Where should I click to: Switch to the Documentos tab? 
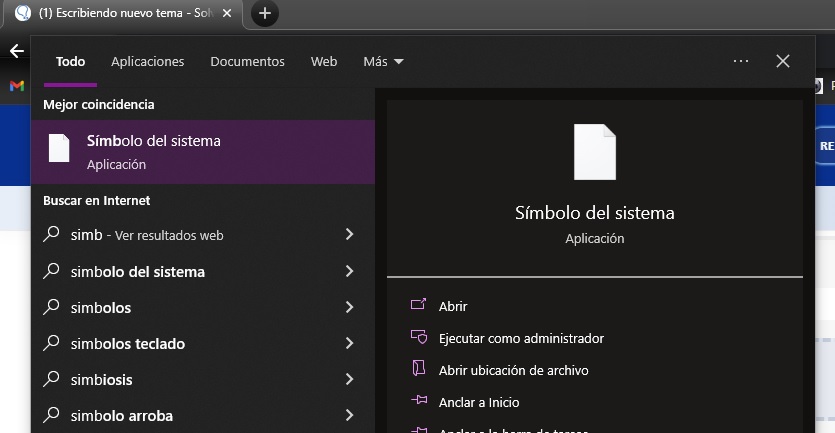(247, 61)
